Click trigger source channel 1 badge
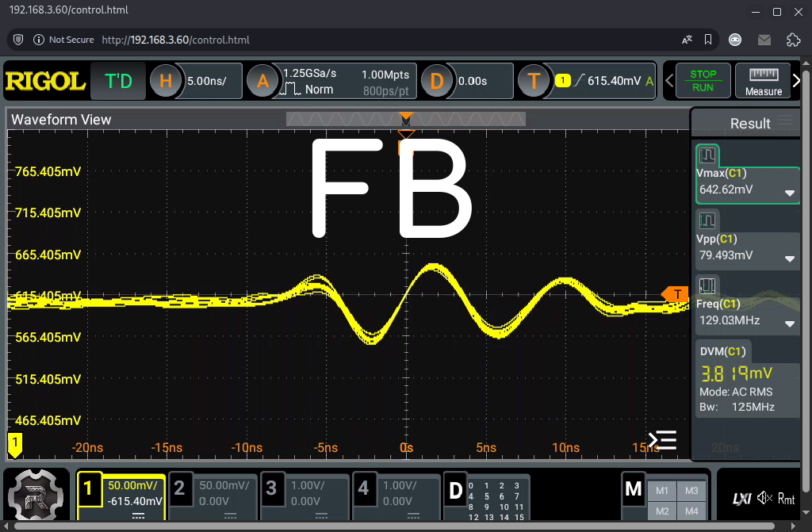 [562, 81]
